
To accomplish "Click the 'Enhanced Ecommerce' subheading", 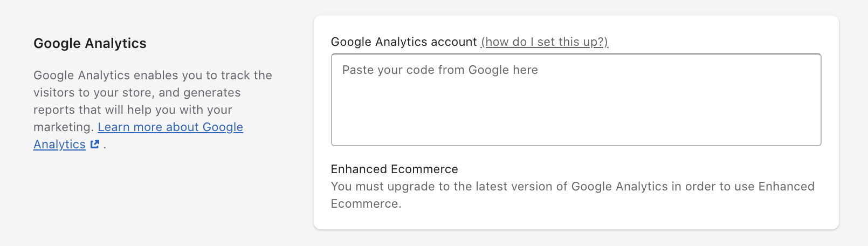I will click(394, 169).
